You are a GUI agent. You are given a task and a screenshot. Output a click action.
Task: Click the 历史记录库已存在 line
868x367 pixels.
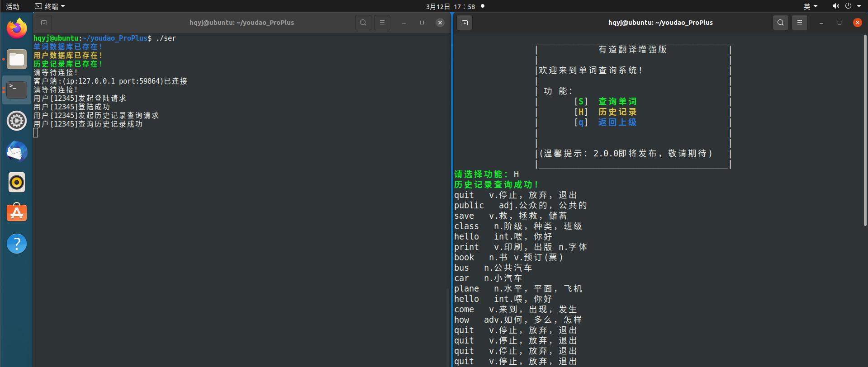coord(68,64)
